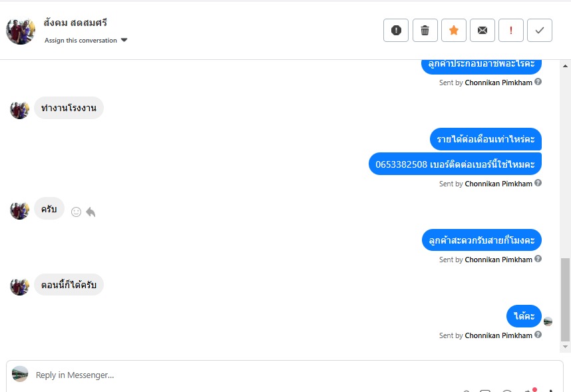Mark the conversation as spam
The height and width of the screenshot is (392, 571).
coord(396,31)
